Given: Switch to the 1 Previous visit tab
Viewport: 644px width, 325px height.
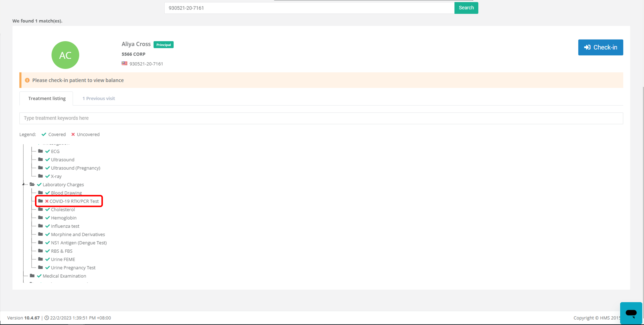Looking at the screenshot, I should click(x=99, y=98).
